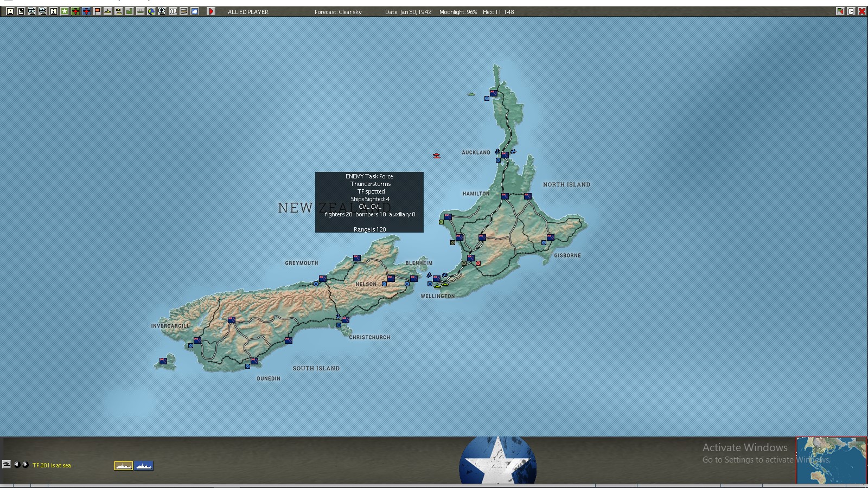Select the red plane on green icon
Screen dimensions: 868x488
[x=75, y=11]
